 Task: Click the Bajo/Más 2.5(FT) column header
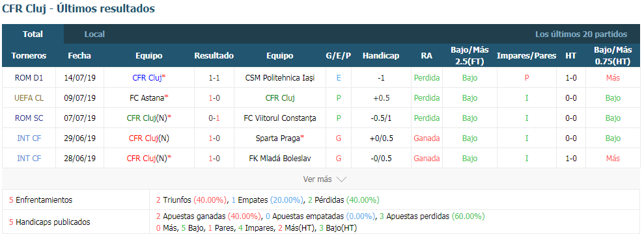pyautogui.click(x=469, y=56)
